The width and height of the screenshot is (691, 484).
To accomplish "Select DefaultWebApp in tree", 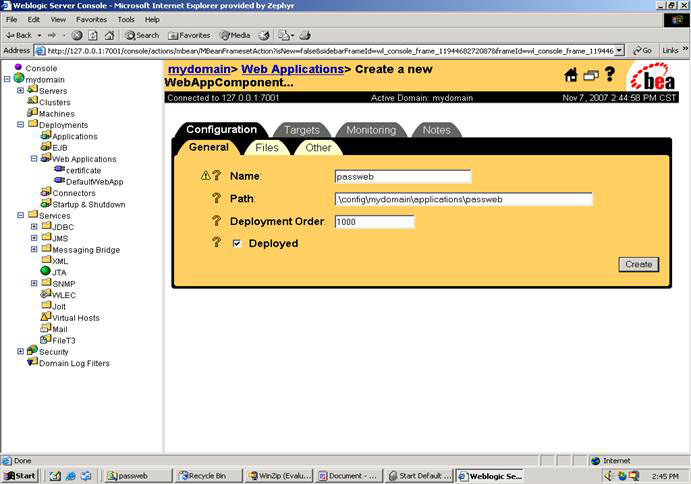I will point(94,182).
